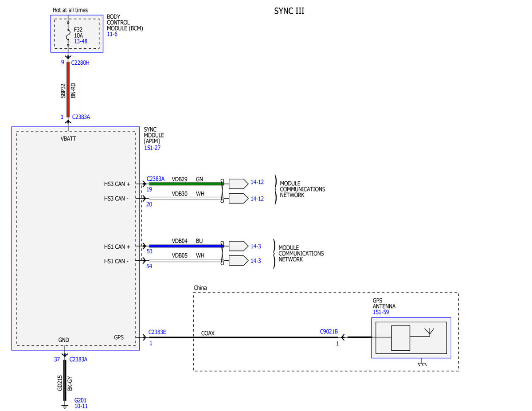The image size is (532, 411).
Task: Click the 'GND' terminal label
Action: [x=63, y=340]
